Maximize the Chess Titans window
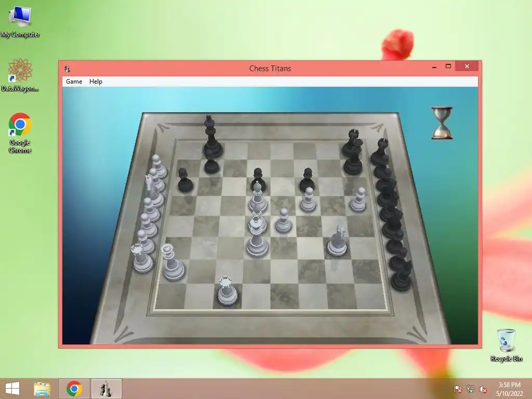The image size is (532, 399). [x=448, y=66]
